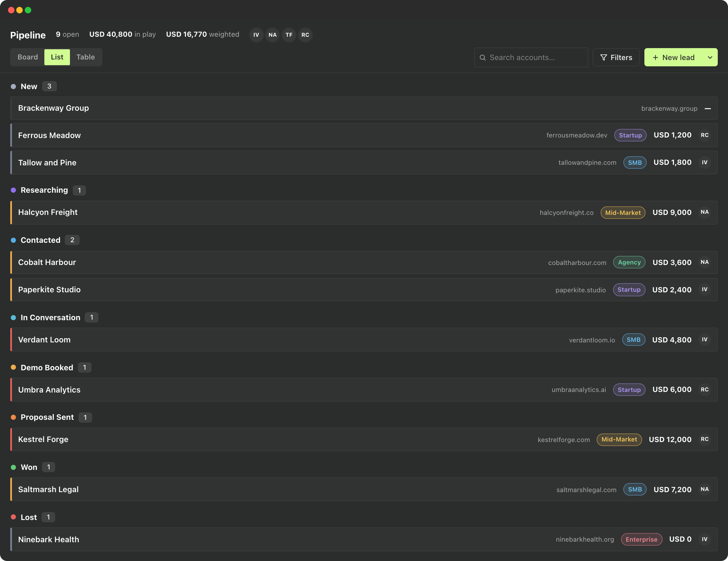Click the RC avatar on Kestrel Forge row
Screen dimensions: 728x561
[x=704, y=439]
